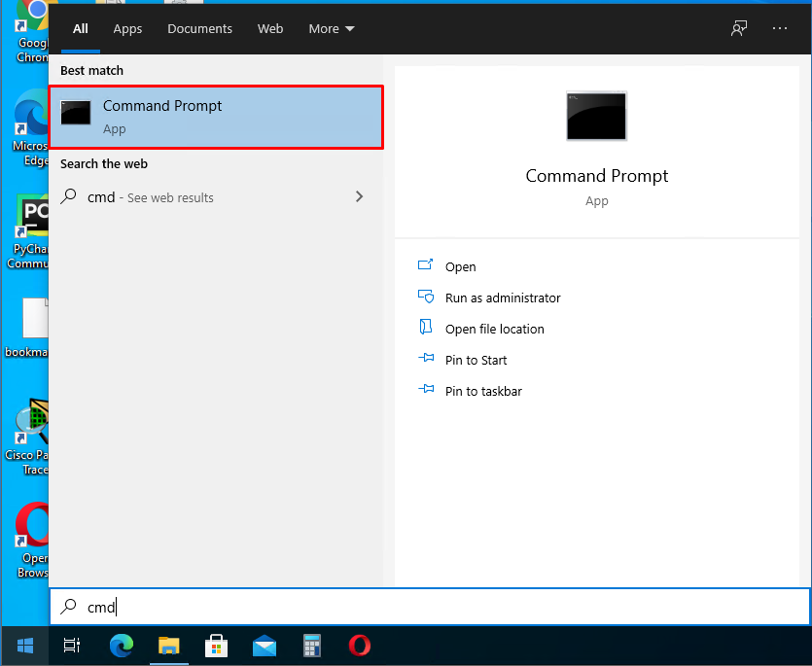The height and width of the screenshot is (666, 812).
Task: Choose Open file location
Action: pos(495,329)
